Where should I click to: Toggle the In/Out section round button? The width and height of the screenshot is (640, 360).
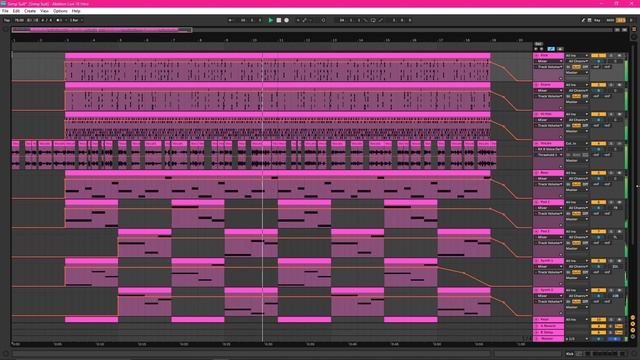[633, 318]
